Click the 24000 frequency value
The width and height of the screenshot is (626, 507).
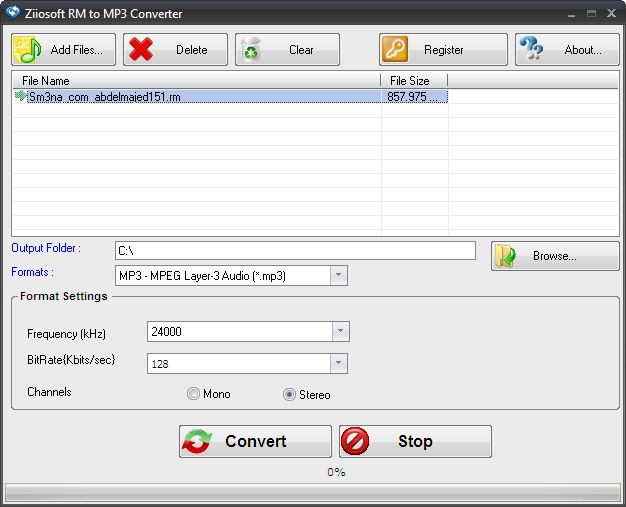166,331
